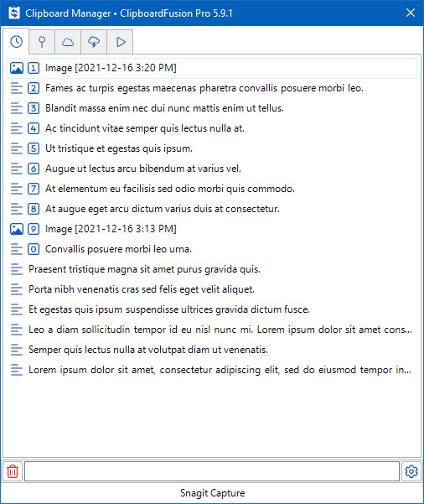Click hotkey badge 1 beside Image 3:20 PM
Image resolution: width=424 pixels, height=504 pixels.
[x=34, y=68]
